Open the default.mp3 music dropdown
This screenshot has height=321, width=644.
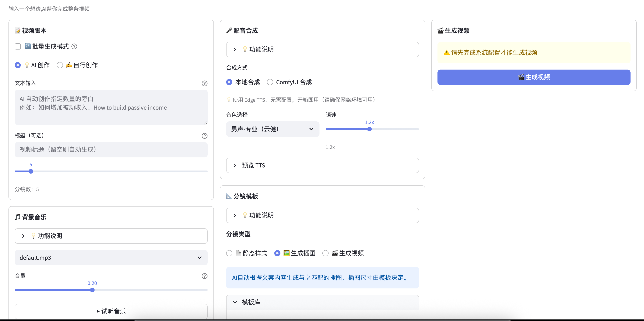(111, 257)
